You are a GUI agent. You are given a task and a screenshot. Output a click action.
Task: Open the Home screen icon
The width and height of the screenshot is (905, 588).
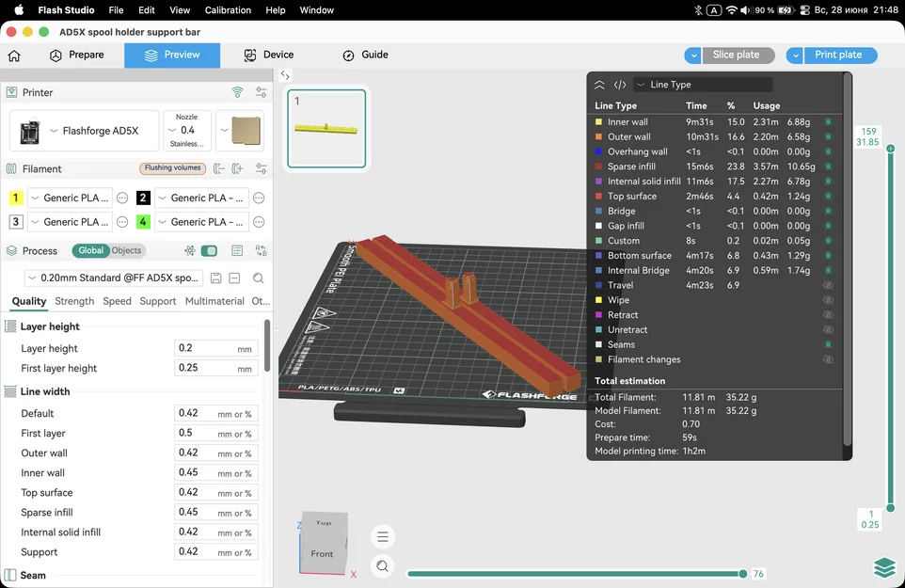click(14, 56)
